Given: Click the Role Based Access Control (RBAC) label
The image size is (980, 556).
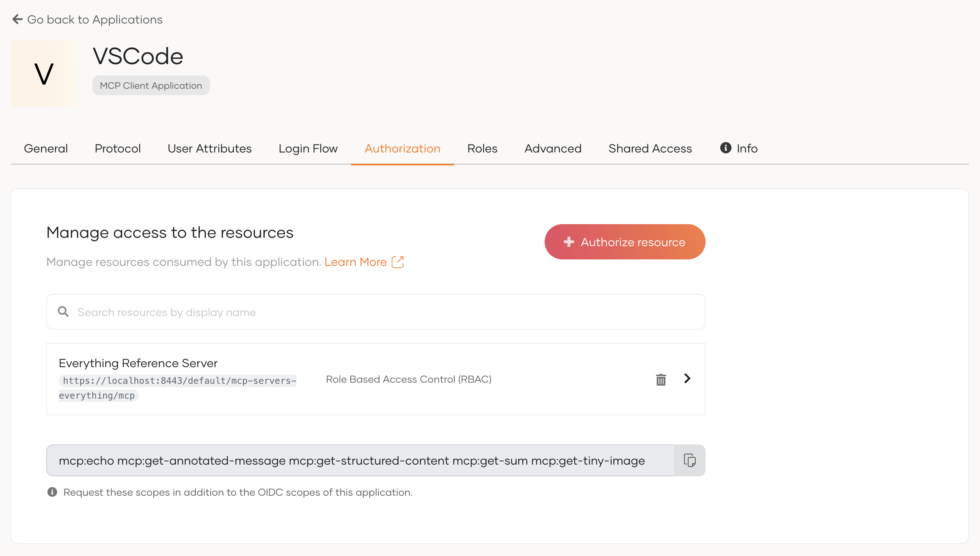Looking at the screenshot, I should coord(408,379).
